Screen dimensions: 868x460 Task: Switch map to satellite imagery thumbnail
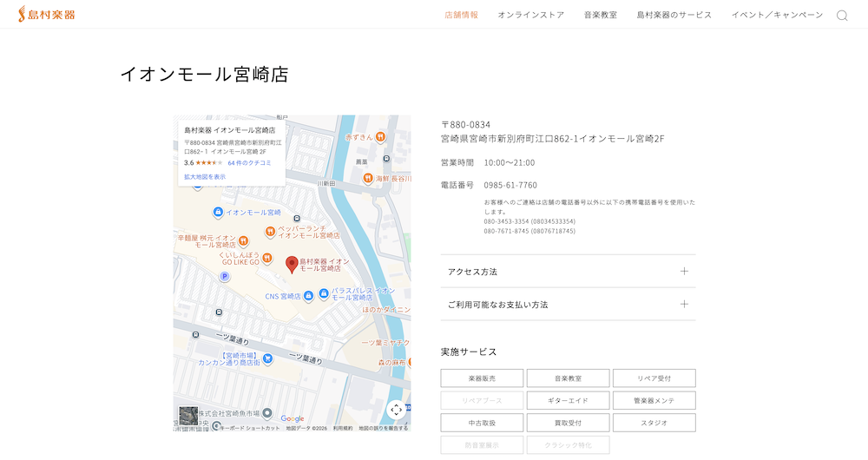pos(188,416)
